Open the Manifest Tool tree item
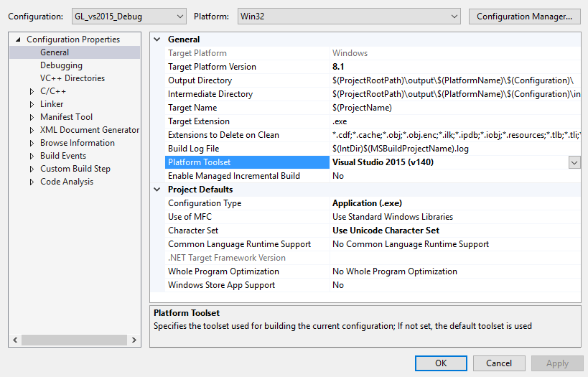588x377 pixels. pyautogui.click(x=66, y=117)
